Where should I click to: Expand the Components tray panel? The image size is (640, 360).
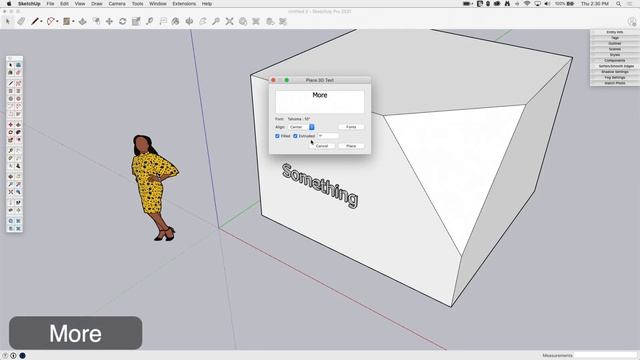pyautogui.click(x=615, y=60)
